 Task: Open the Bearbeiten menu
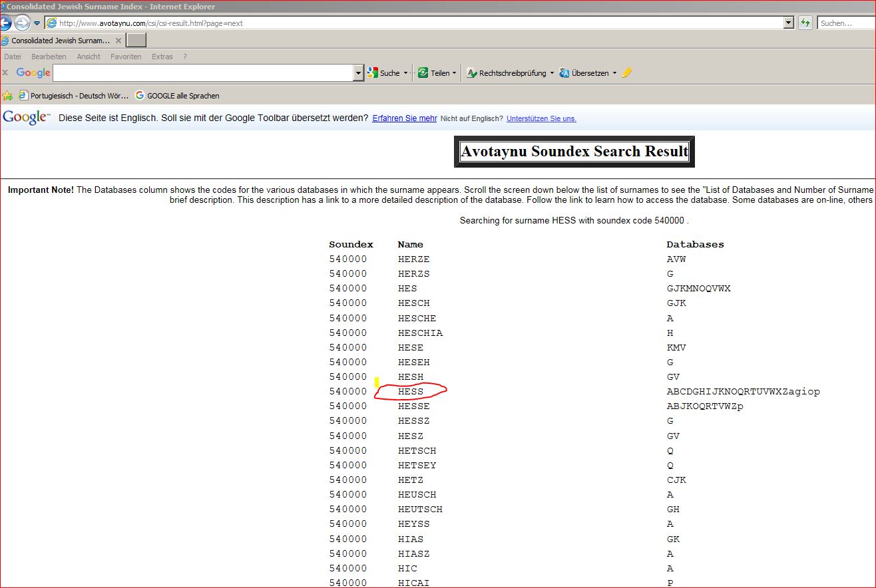(x=49, y=57)
